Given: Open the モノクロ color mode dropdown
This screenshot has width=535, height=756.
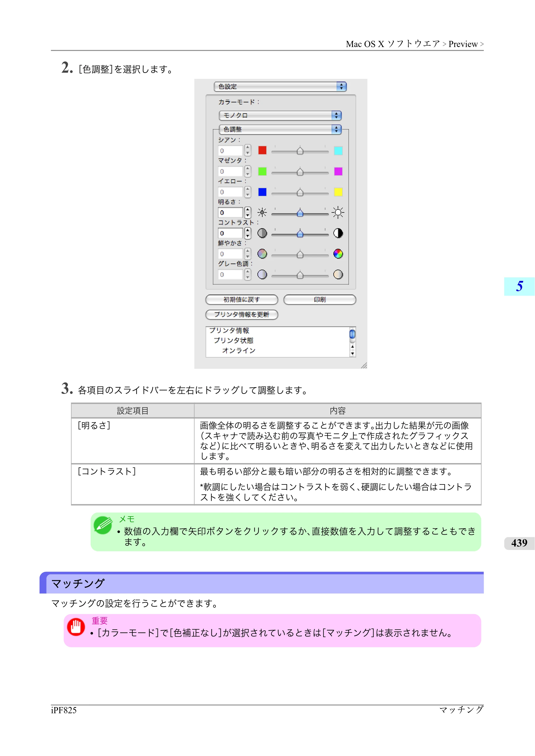Looking at the screenshot, I should pos(280,115).
